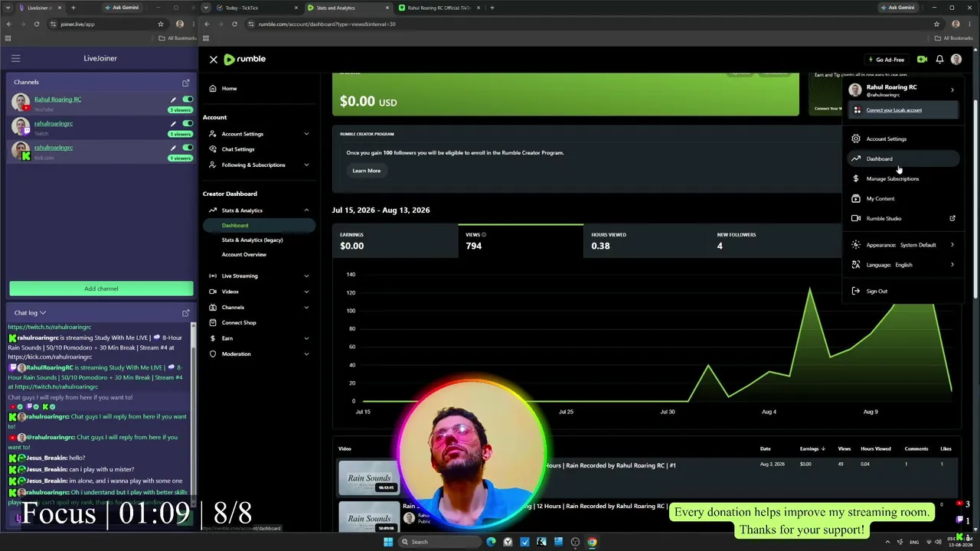
Task: Pop out the Chat log panel
Action: tap(185, 313)
